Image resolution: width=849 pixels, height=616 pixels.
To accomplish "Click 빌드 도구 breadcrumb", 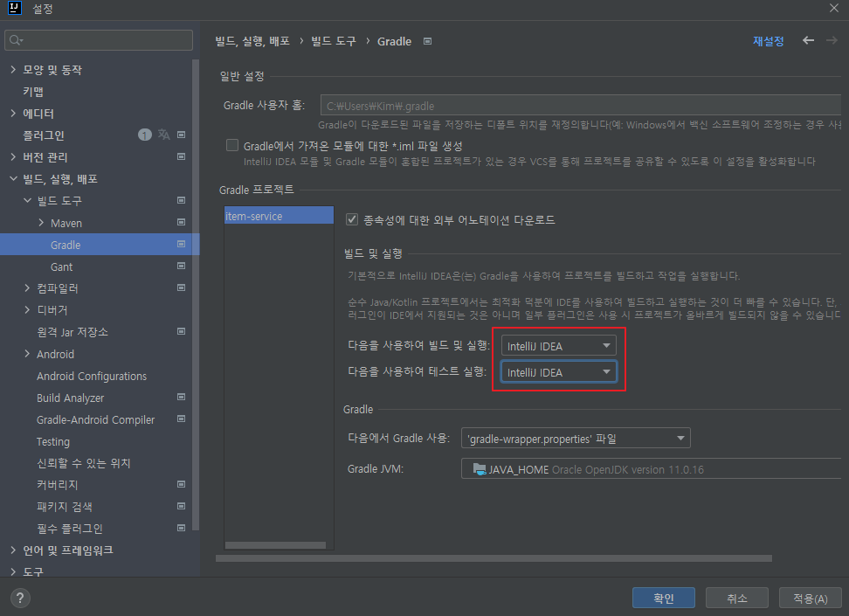I will pyautogui.click(x=334, y=41).
